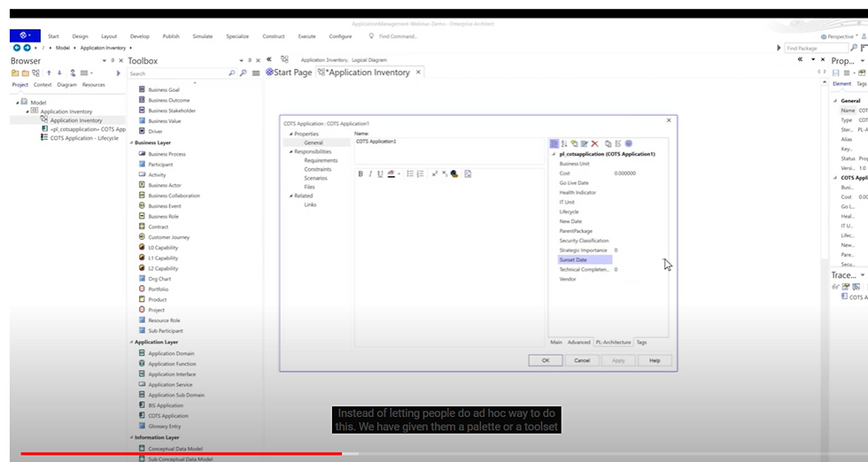Move element up with Browser up arrow
The image size is (868, 462).
click(x=49, y=73)
